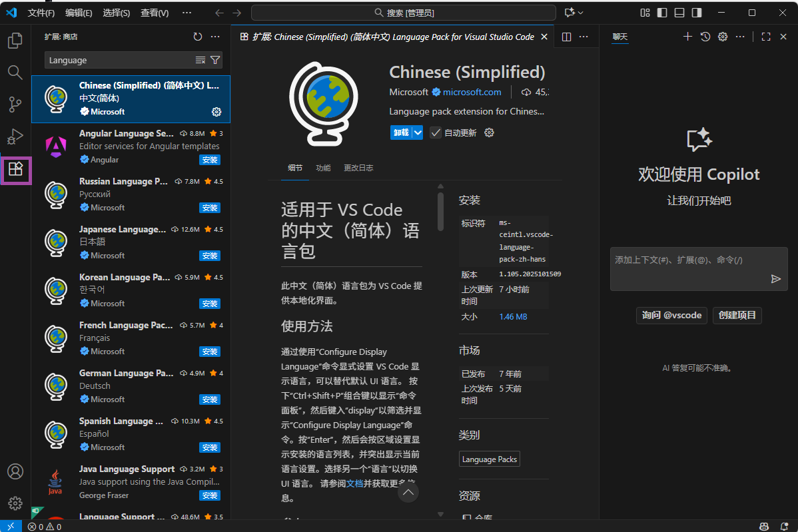798x532 pixels.
Task: Open the microsoft.com publisher link
Action: tap(472, 92)
